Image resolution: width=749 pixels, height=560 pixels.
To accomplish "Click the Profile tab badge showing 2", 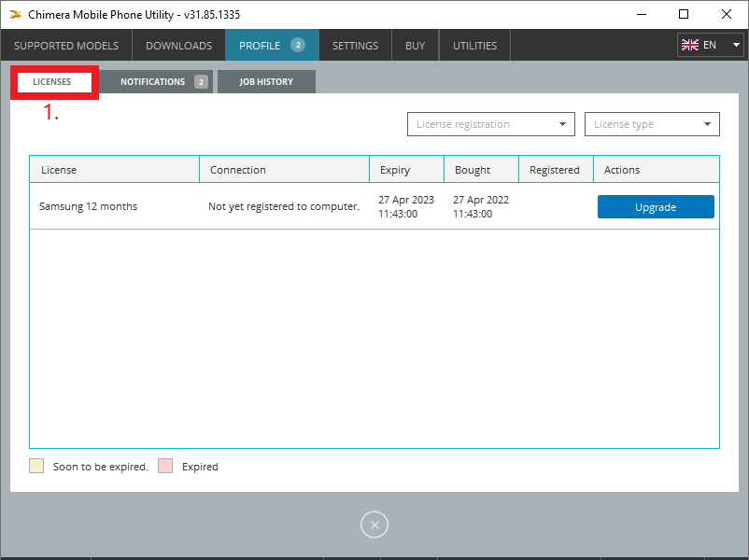I will click(x=298, y=45).
